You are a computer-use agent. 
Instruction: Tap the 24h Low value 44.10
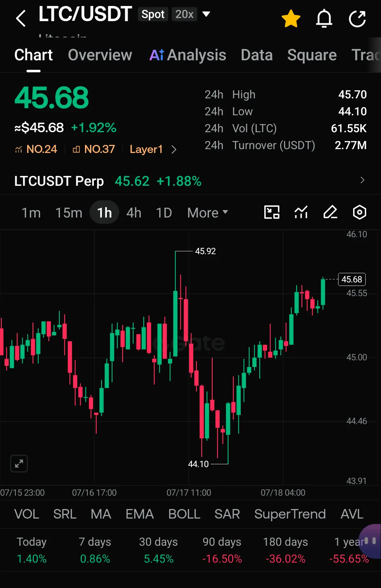tap(352, 111)
